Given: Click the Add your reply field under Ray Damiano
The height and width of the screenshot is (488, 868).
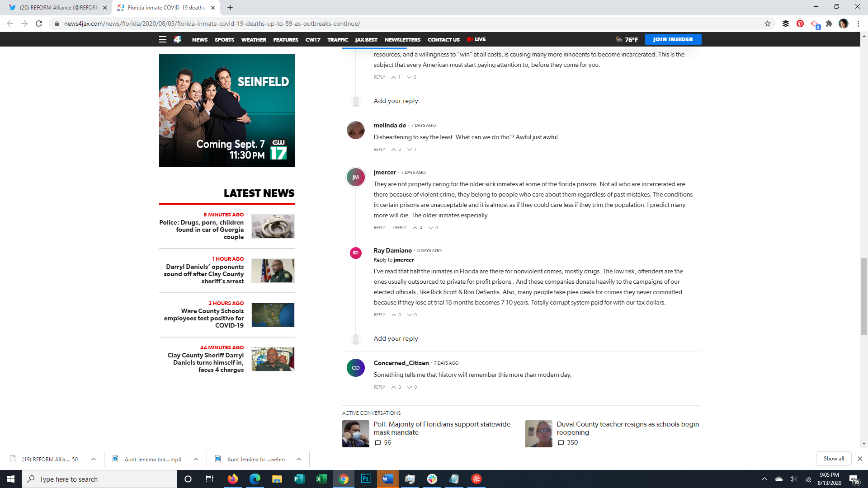Looking at the screenshot, I should 396,338.
